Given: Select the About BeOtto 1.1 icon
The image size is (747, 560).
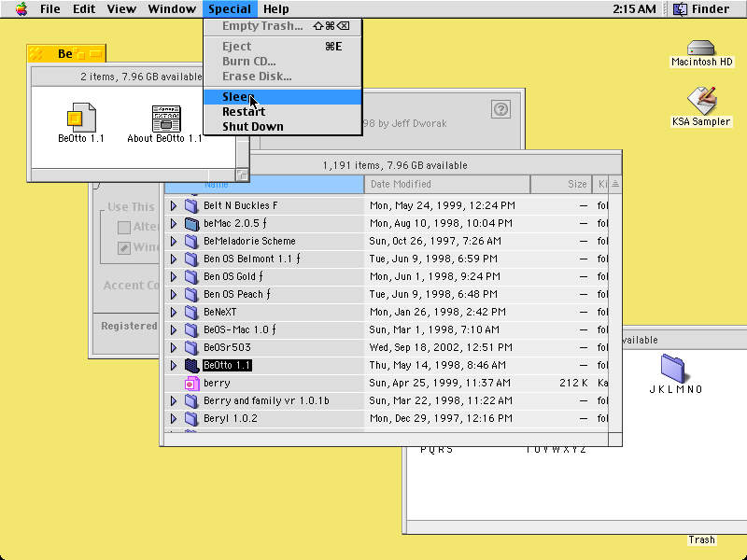Looking at the screenshot, I should [x=166, y=119].
